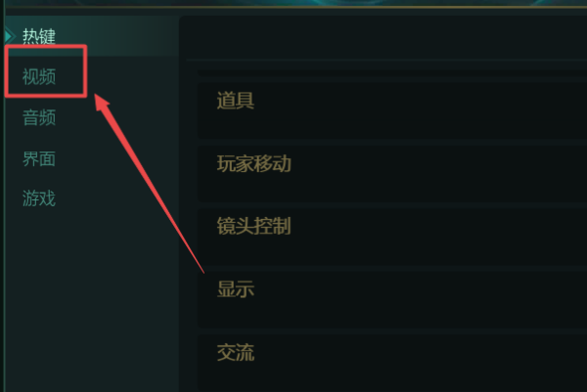The height and width of the screenshot is (392, 587).
Task: Select the 音频 audio tab in sidebar
Action: pos(39,117)
